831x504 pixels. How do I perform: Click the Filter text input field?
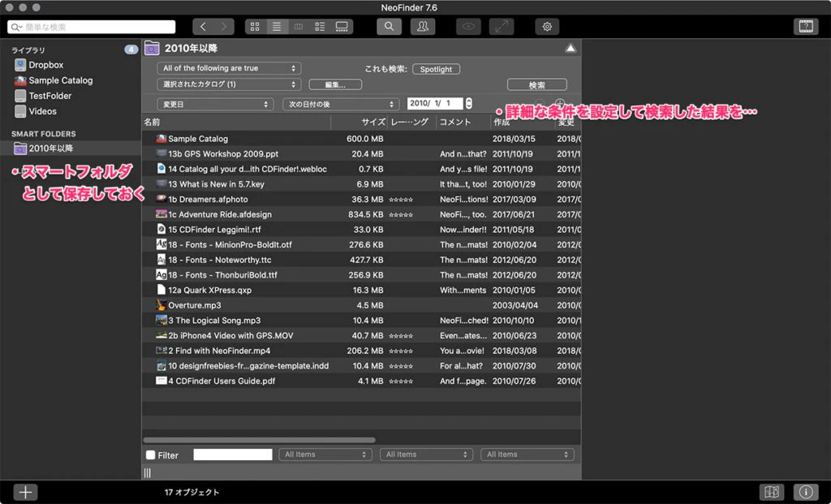pyautogui.click(x=233, y=454)
